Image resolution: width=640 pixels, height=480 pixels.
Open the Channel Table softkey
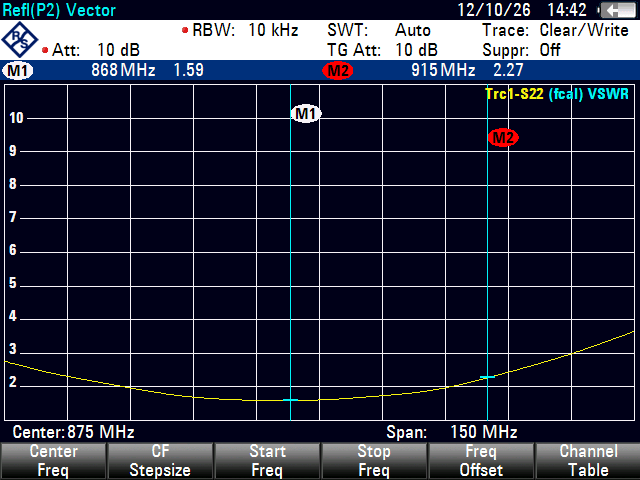[588, 461]
